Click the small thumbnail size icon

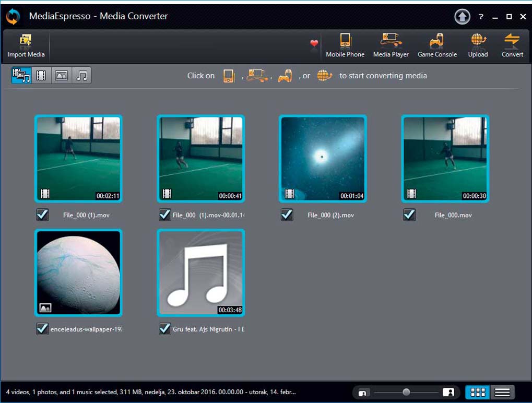coord(362,393)
